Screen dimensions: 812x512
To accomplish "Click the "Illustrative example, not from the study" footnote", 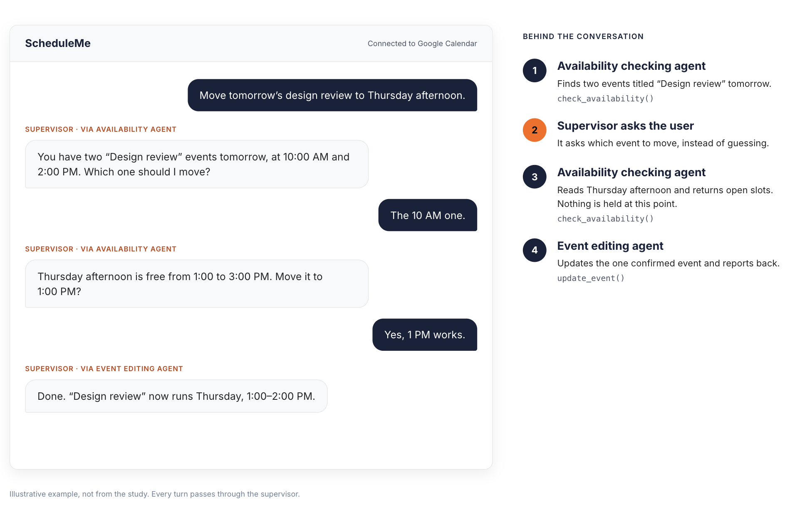I will [155, 494].
